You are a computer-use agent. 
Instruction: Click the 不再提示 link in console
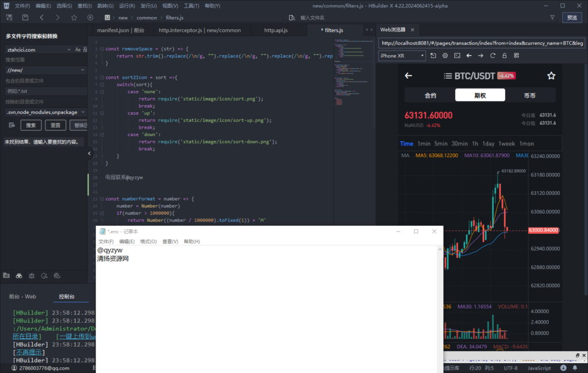click(29, 352)
